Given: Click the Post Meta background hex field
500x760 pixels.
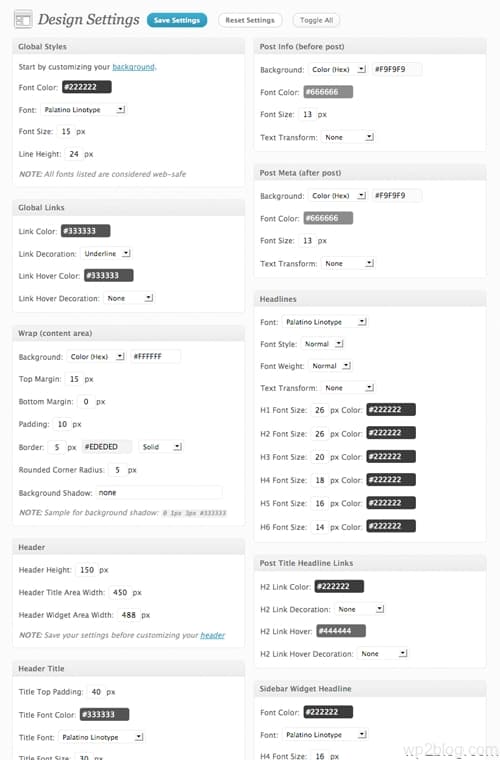Looking at the screenshot, I should coord(397,196).
